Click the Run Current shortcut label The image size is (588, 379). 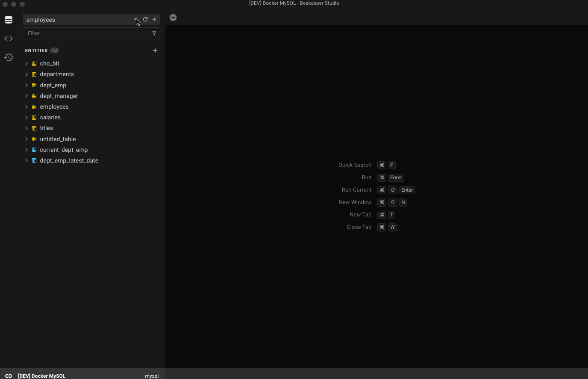coord(357,190)
